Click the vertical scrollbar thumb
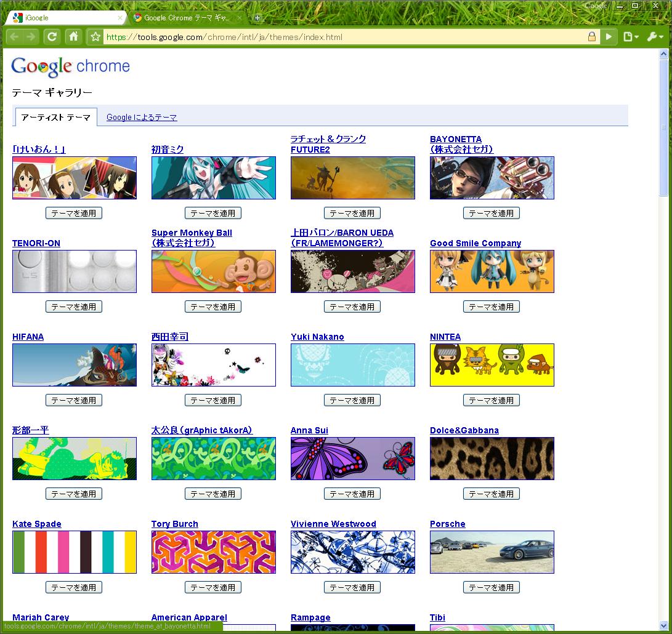The image size is (672, 634). [x=663, y=127]
